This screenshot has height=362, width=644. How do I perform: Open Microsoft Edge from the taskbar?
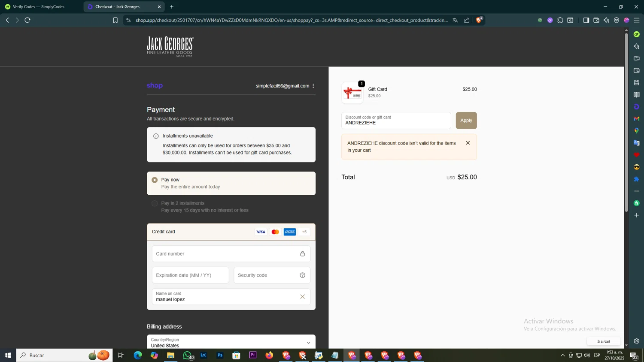tap(137, 355)
